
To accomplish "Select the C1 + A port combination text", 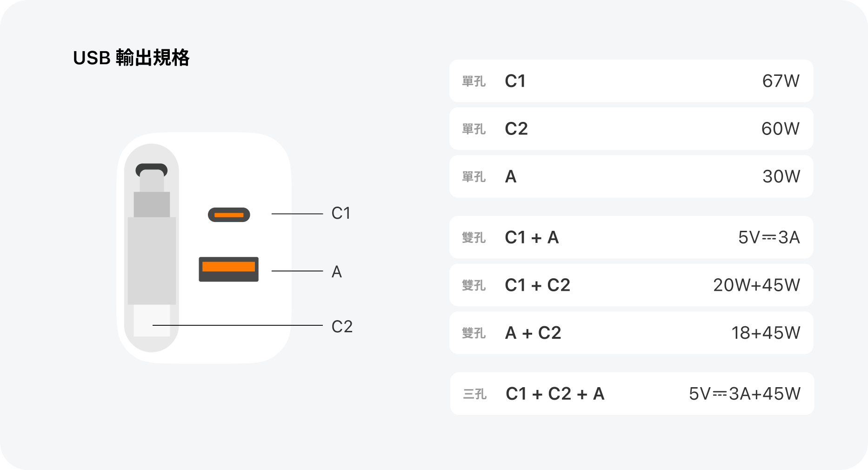I will click(532, 238).
